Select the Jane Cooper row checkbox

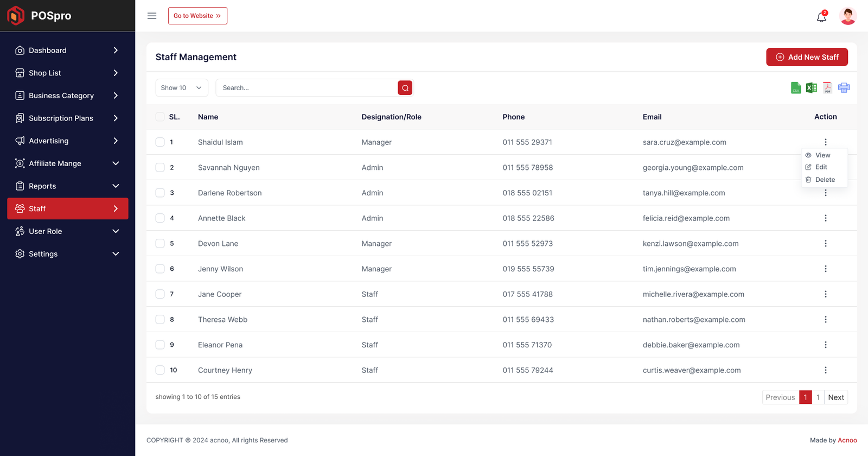[160, 294]
